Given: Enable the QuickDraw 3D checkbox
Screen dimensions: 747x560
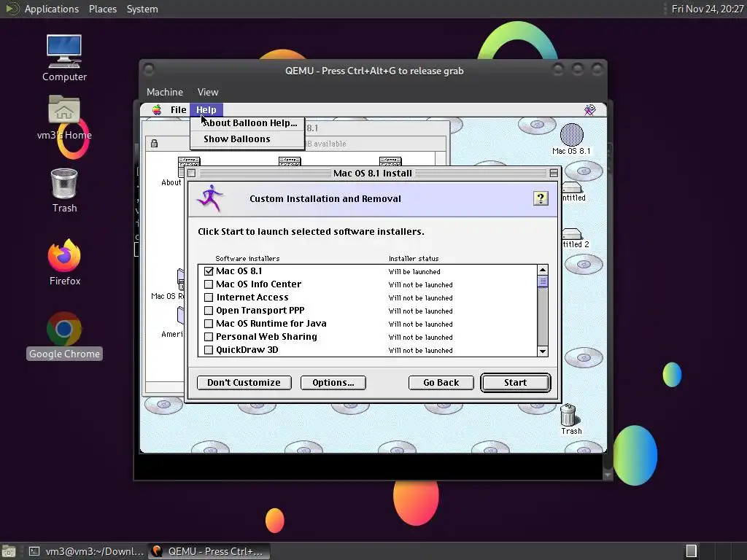Looking at the screenshot, I should 209,350.
